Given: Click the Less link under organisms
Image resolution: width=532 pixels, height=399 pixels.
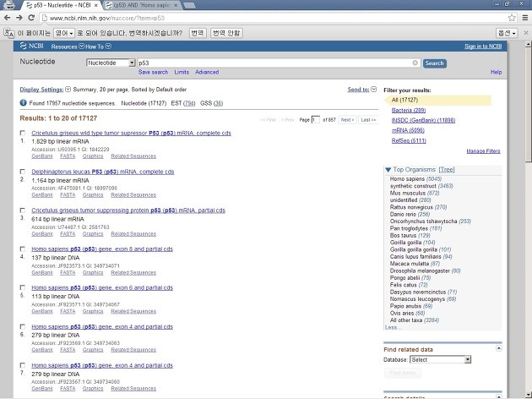Looking at the screenshot, I should coord(393,327).
